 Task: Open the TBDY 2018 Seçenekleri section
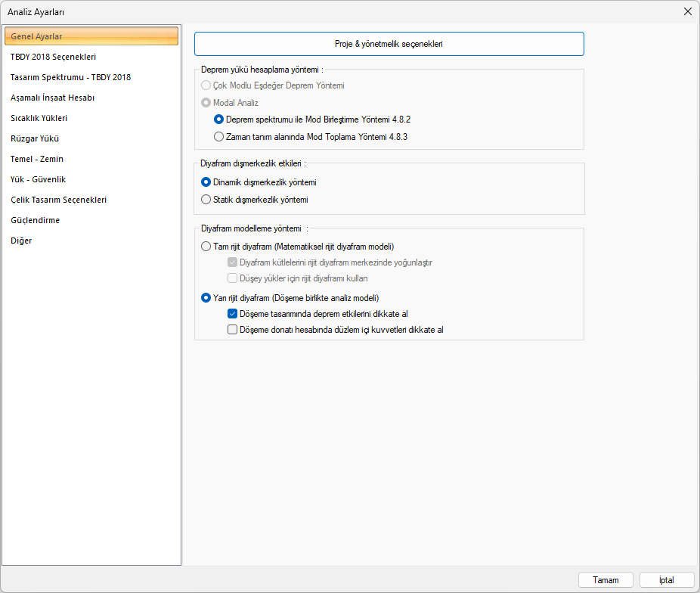tap(53, 57)
